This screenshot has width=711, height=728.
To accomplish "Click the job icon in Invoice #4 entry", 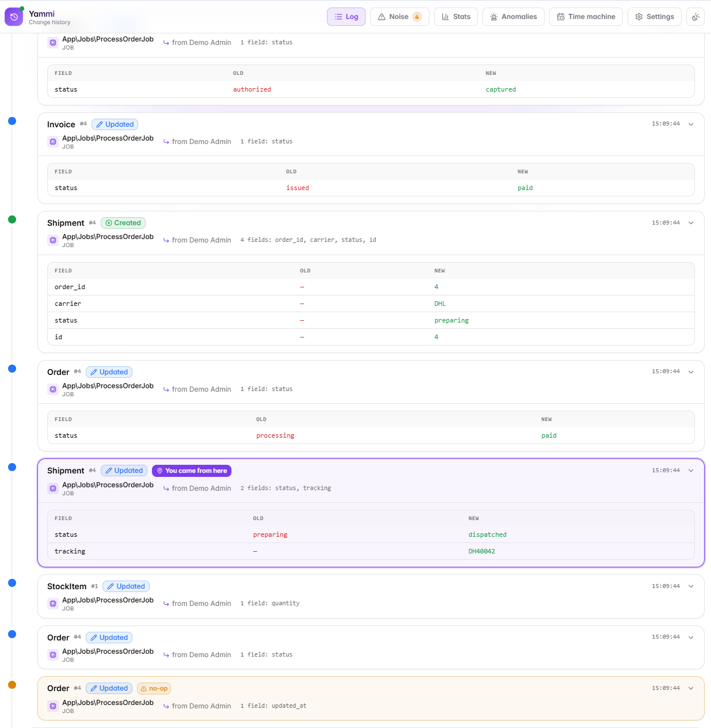I will pyautogui.click(x=53, y=142).
